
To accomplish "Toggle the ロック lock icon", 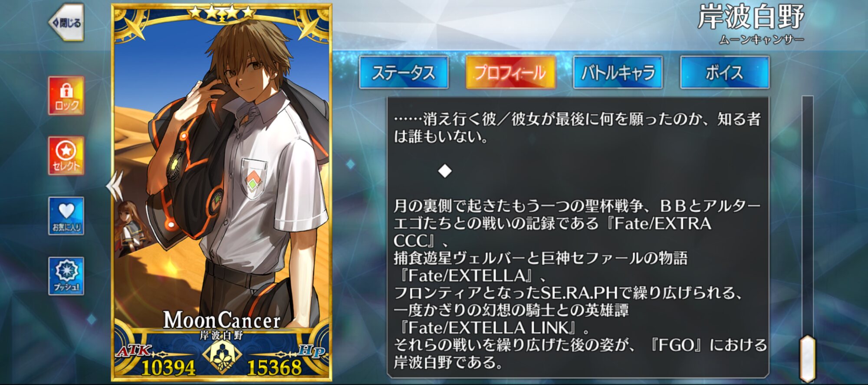I will click(66, 96).
